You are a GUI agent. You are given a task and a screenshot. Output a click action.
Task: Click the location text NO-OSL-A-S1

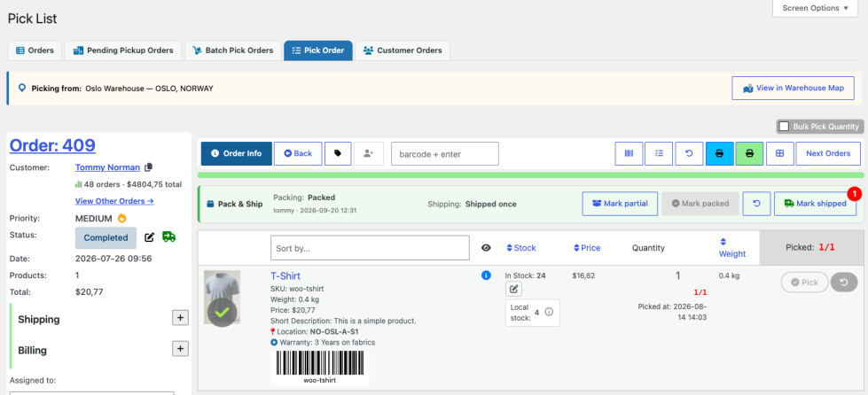coord(335,331)
